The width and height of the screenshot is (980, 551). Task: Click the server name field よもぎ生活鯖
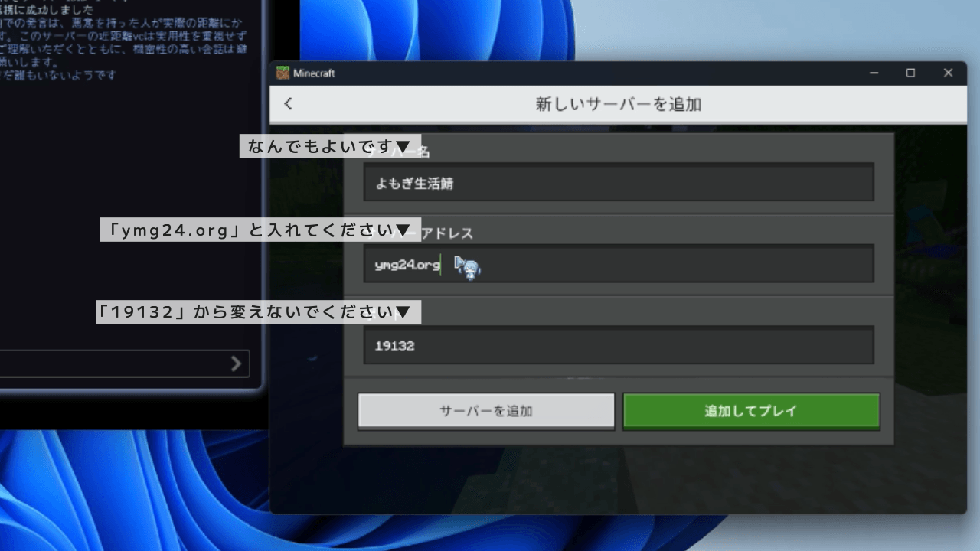(619, 183)
